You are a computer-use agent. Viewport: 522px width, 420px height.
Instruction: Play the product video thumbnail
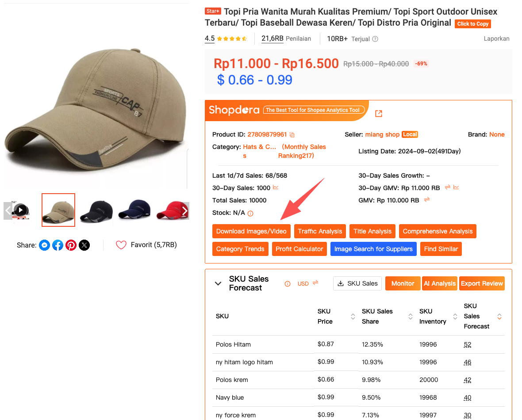pos(20,210)
